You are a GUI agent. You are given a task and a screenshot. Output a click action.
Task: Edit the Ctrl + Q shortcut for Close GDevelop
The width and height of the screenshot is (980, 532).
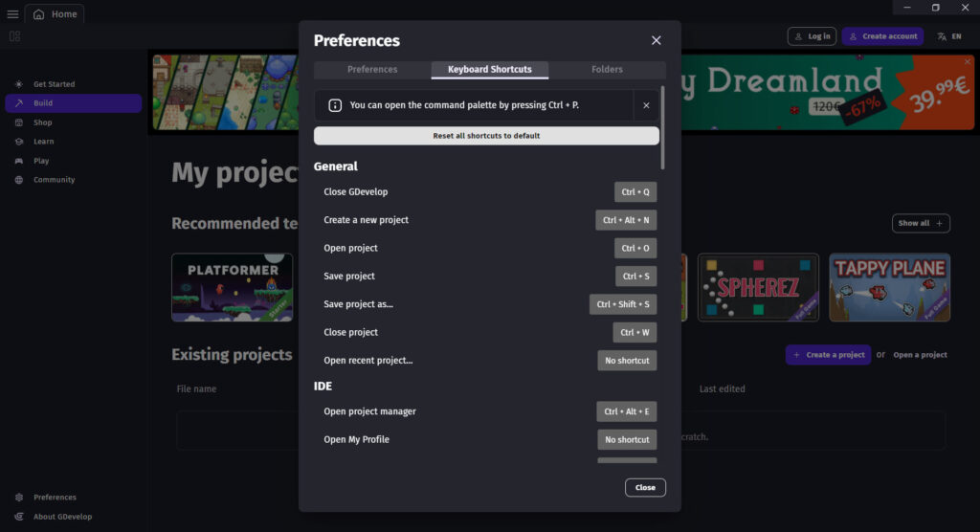635,192
